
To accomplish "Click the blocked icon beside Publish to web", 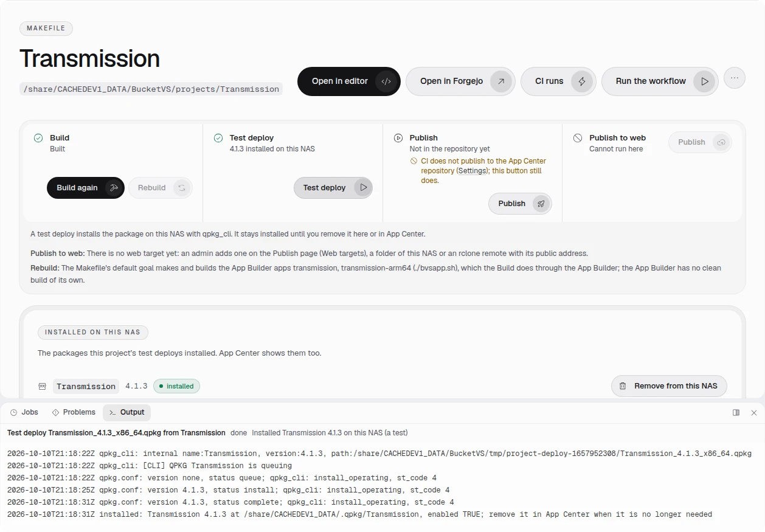I will (x=578, y=138).
